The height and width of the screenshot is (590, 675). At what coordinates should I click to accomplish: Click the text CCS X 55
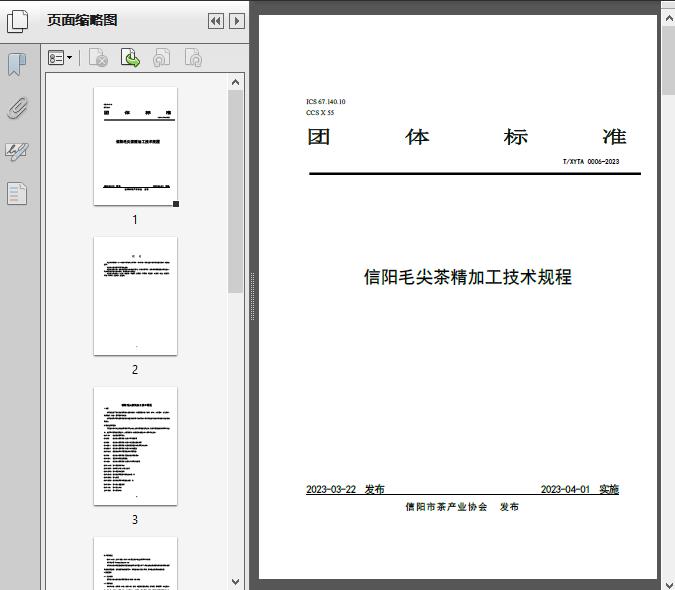tap(320, 113)
